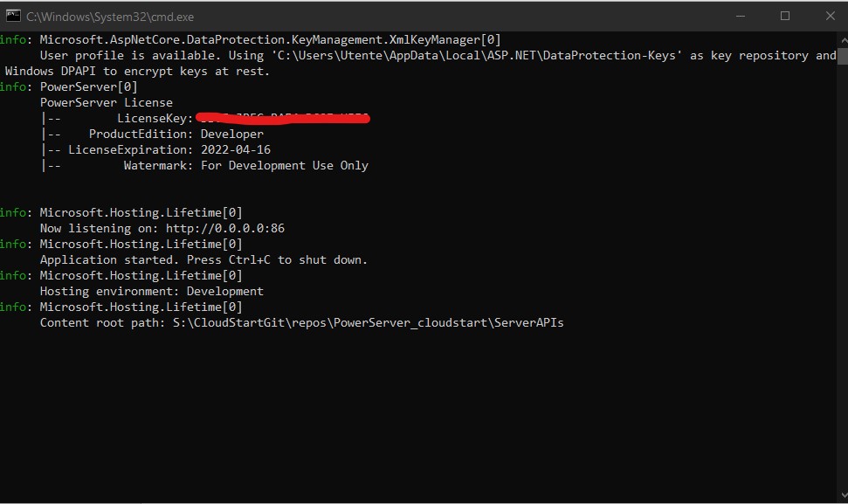This screenshot has height=504, width=848.
Task: Click the C:\Windows\System32\cmd.exe window title
Action: pos(109,17)
